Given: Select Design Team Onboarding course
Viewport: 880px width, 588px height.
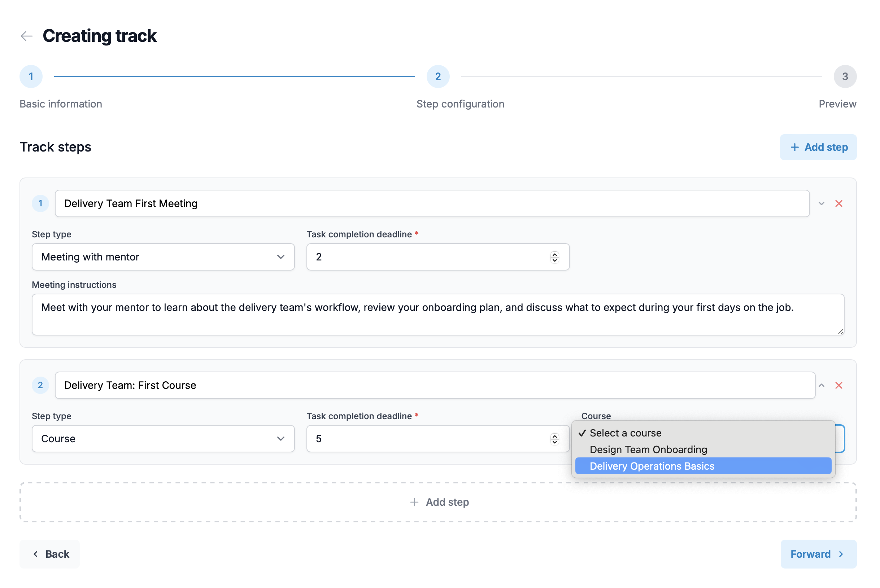Looking at the screenshot, I should [x=703, y=449].
